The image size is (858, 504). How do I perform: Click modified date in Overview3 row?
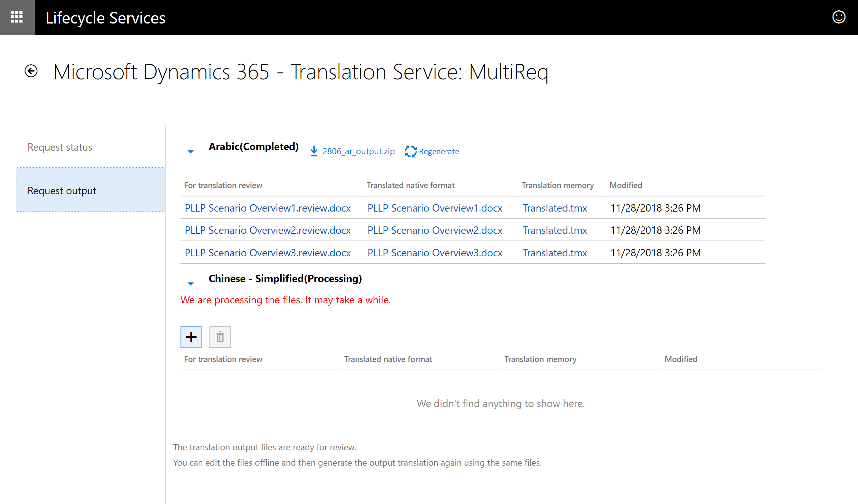[655, 253]
